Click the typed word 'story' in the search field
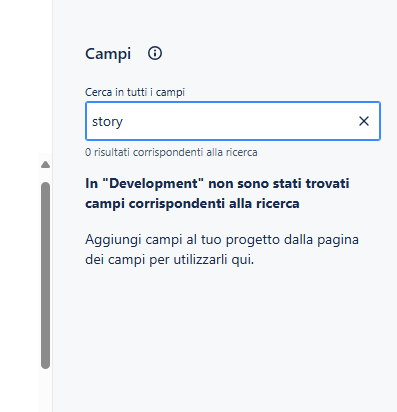The image size is (397, 412). [107, 122]
